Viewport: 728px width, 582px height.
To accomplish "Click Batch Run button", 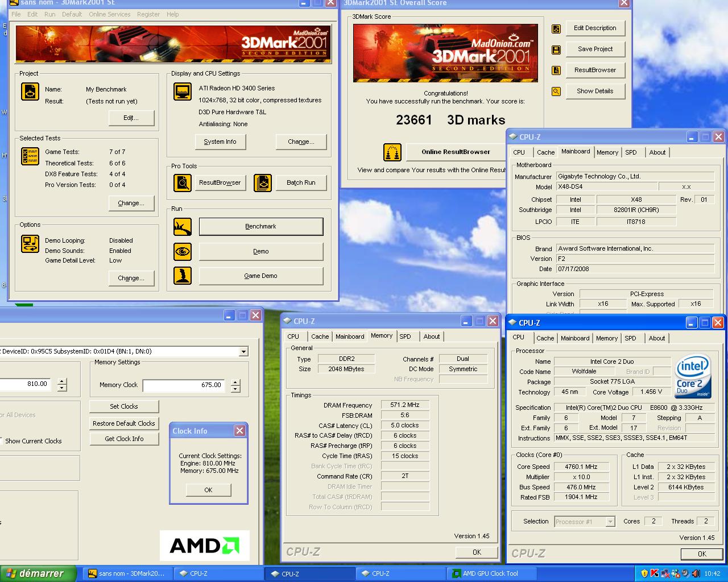I will pyautogui.click(x=301, y=182).
